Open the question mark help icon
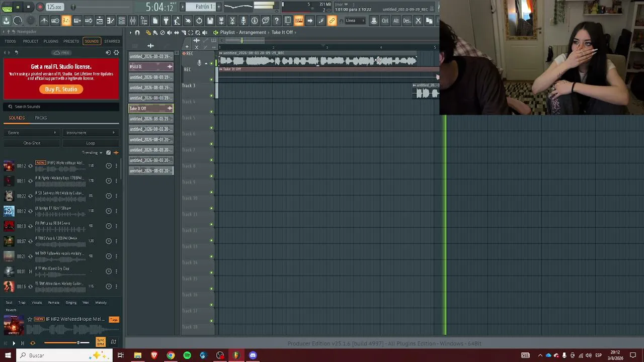644x362 pixels. click(x=277, y=21)
